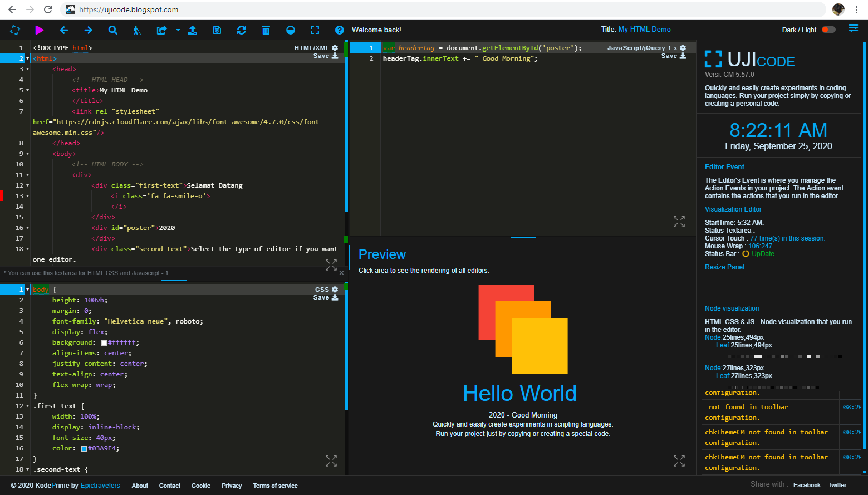Image resolution: width=868 pixels, height=495 pixels.
Task: Collapse the html tag fold at HTML line 2
Action: 28,58
